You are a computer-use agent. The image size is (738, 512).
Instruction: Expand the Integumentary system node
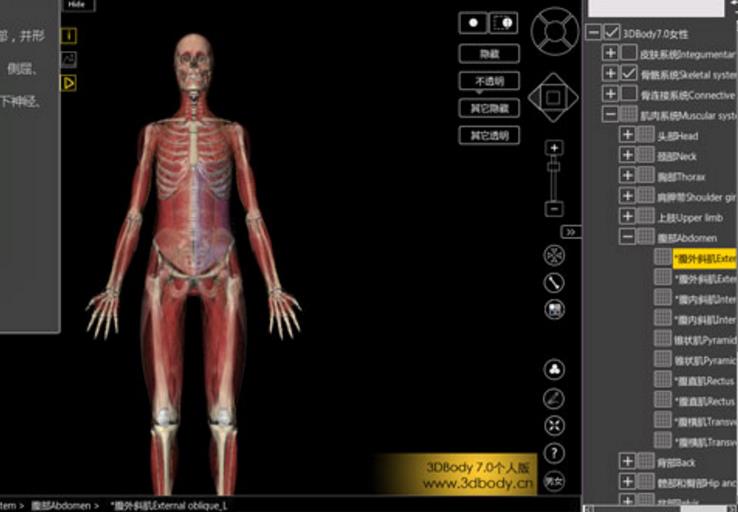[x=610, y=53]
